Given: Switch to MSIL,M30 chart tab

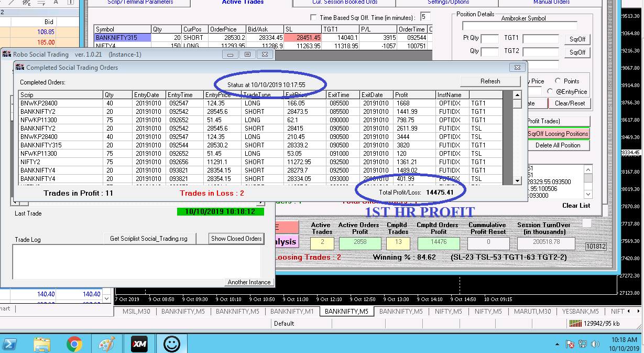Looking at the screenshot, I should (135, 311).
